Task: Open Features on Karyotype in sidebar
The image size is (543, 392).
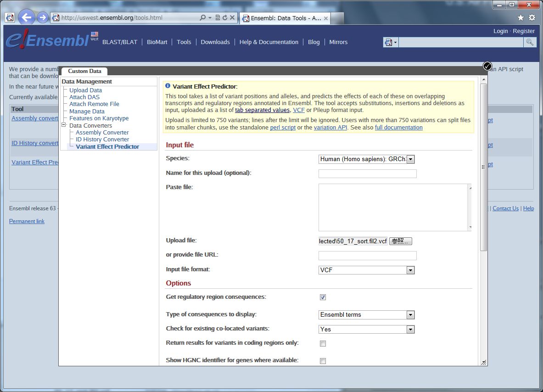Action: 99,118
